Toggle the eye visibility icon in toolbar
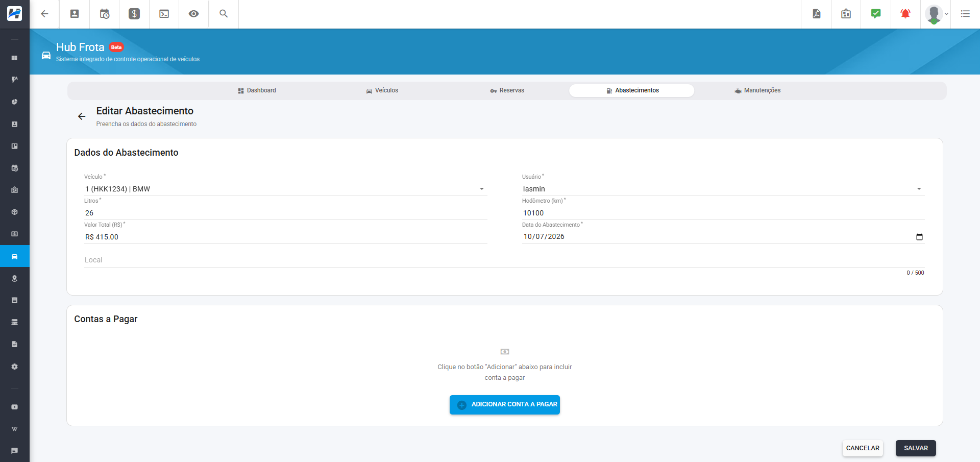 (193, 14)
